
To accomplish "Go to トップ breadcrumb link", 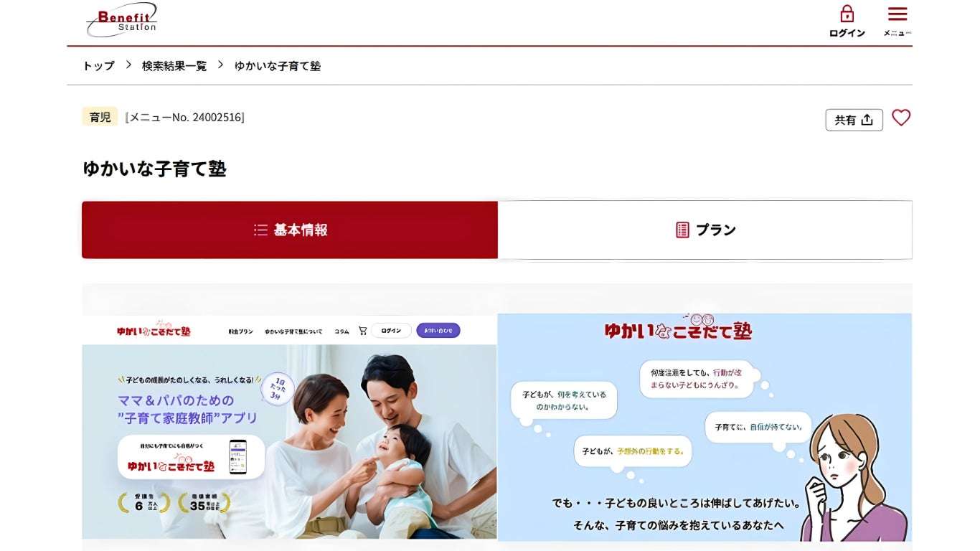I will [x=98, y=65].
